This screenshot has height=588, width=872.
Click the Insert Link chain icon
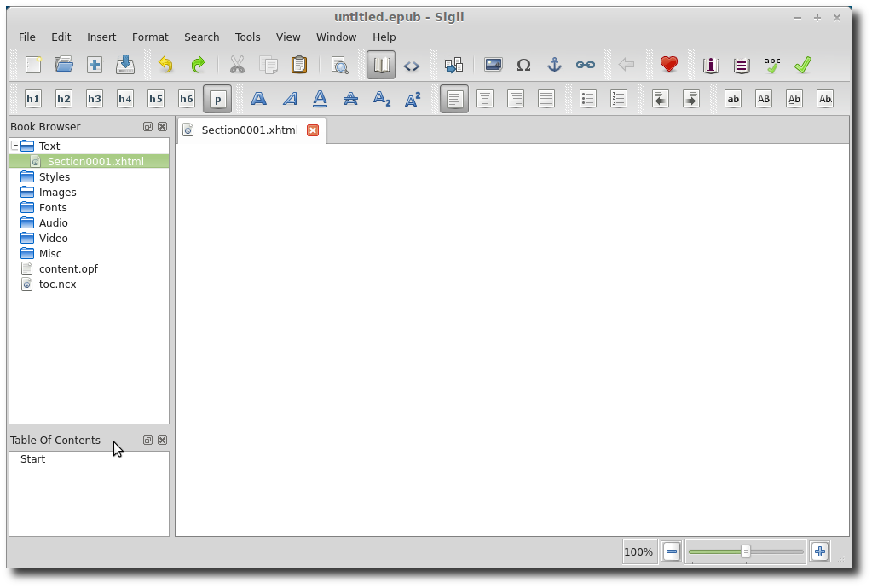[585, 65]
